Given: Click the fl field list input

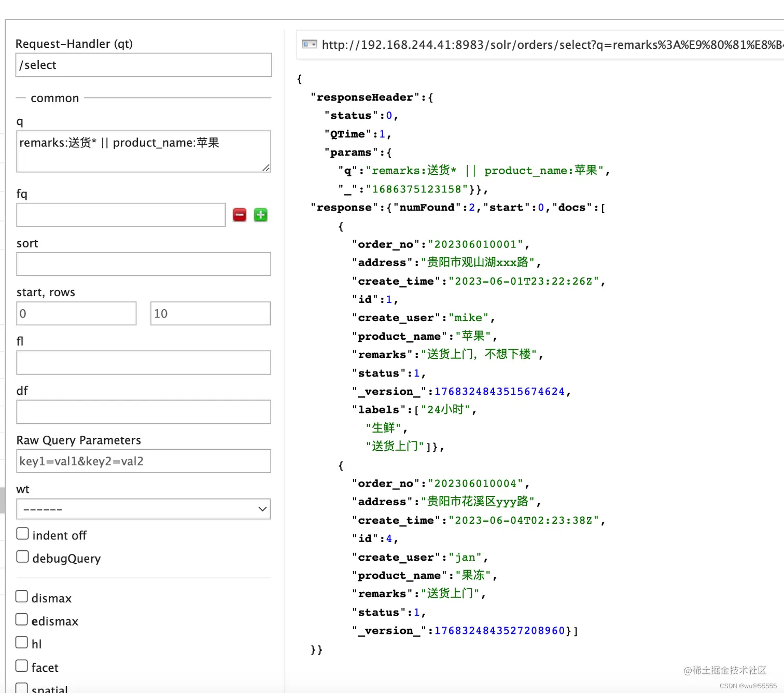Looking at the screenshot, I should click(144, 363).
